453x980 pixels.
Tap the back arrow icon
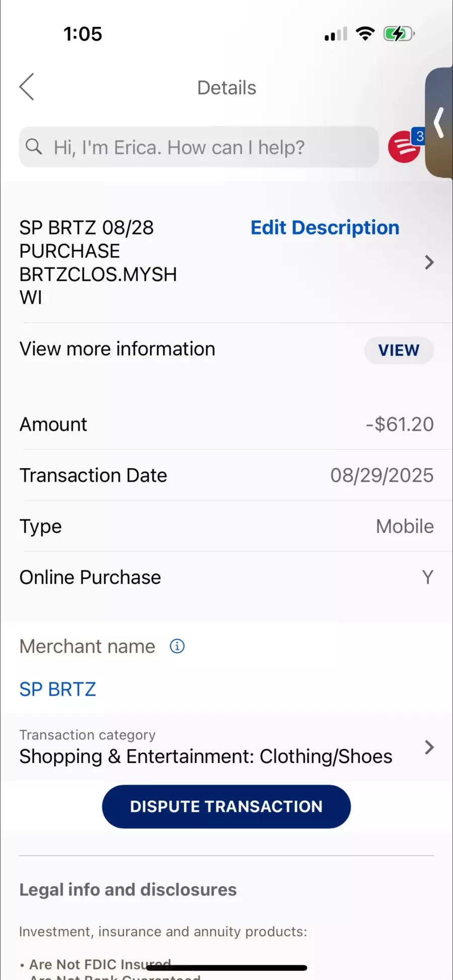(x=27, y=87)
